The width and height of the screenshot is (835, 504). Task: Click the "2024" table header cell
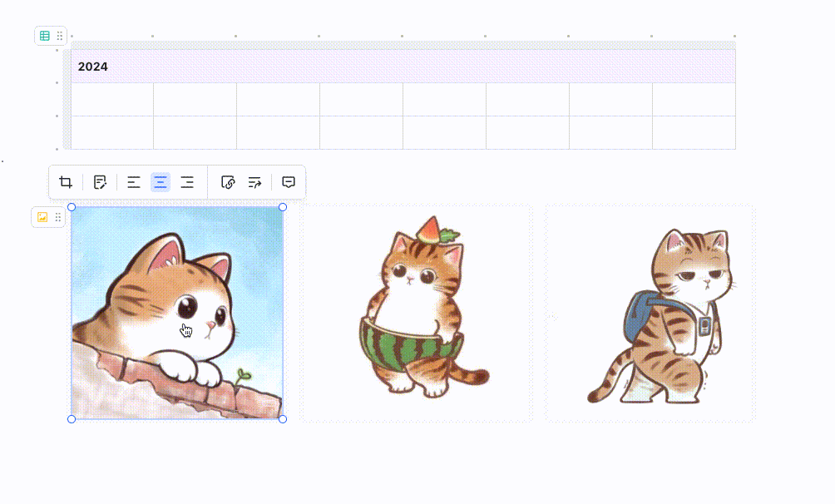click(403, 67)
